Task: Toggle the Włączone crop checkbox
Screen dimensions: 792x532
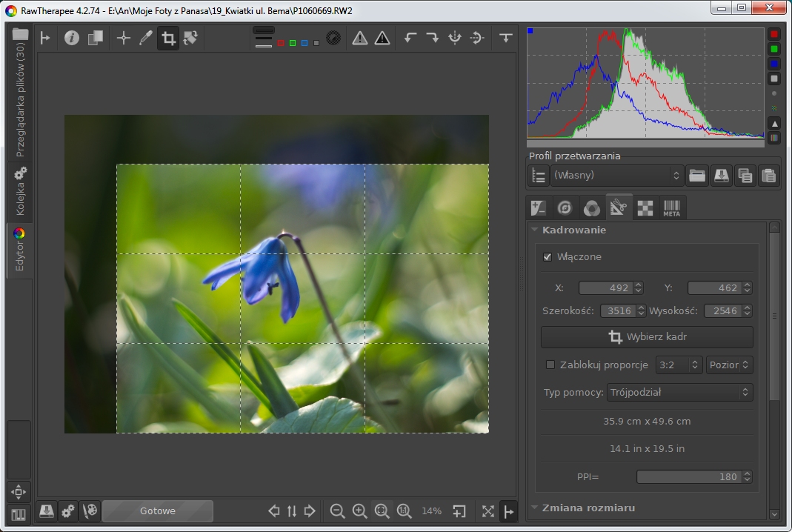Action: coord(548,257)
